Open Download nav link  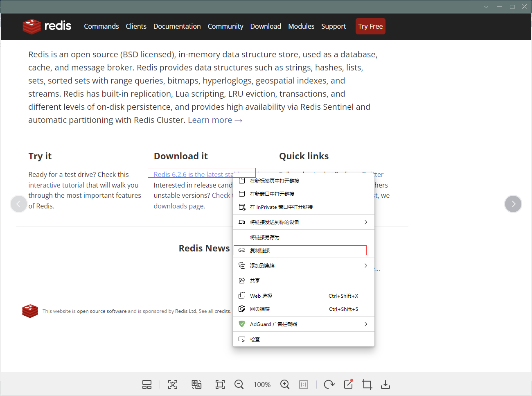click(x=266, y=26)
